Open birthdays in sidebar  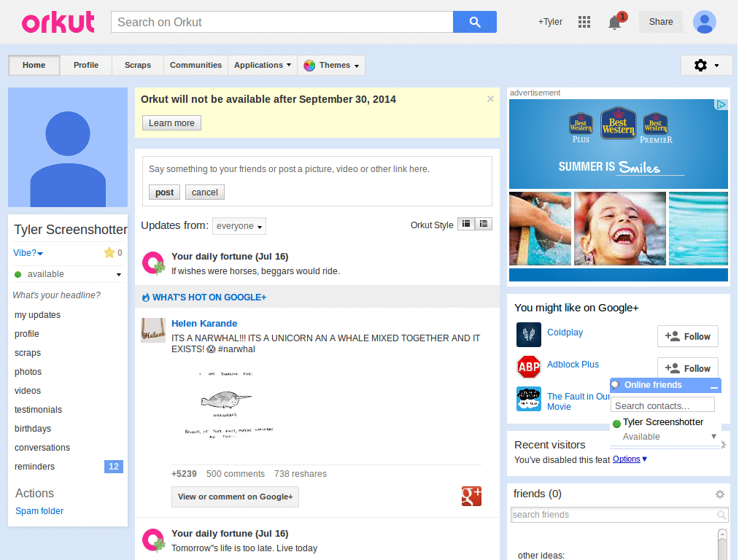pos(33,429)
